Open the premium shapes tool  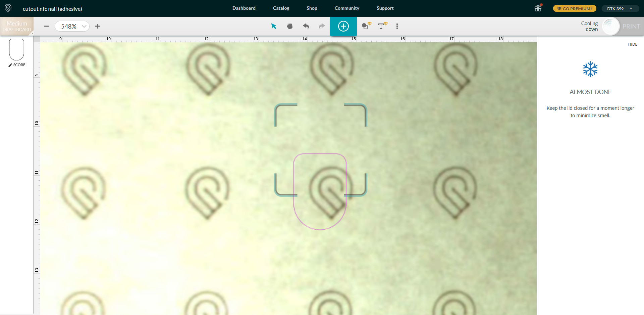click(x=366, y=26)
